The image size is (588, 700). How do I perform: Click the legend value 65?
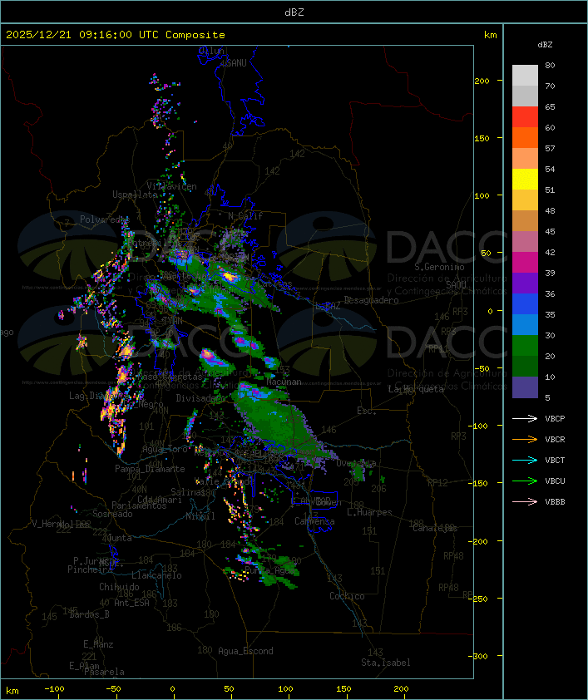(x=550, y=106)
